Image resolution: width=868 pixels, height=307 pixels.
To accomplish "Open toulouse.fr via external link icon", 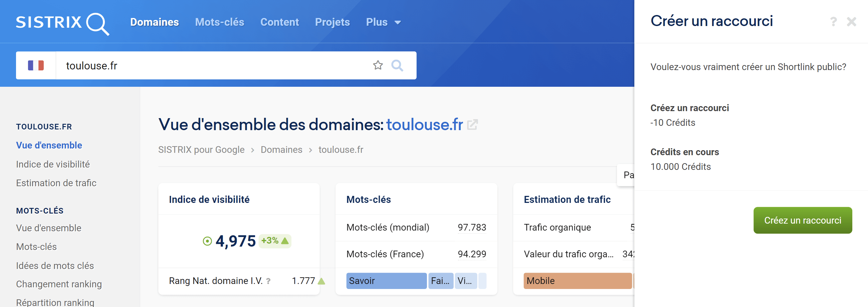I will [472, 125].
